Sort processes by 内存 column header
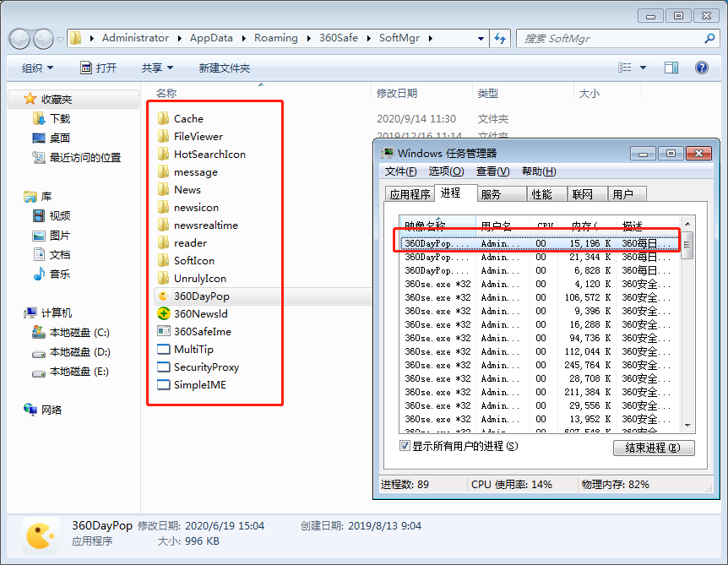Image resolution: width=728 pixels, height=565 pixels. (x=587, y=226)
